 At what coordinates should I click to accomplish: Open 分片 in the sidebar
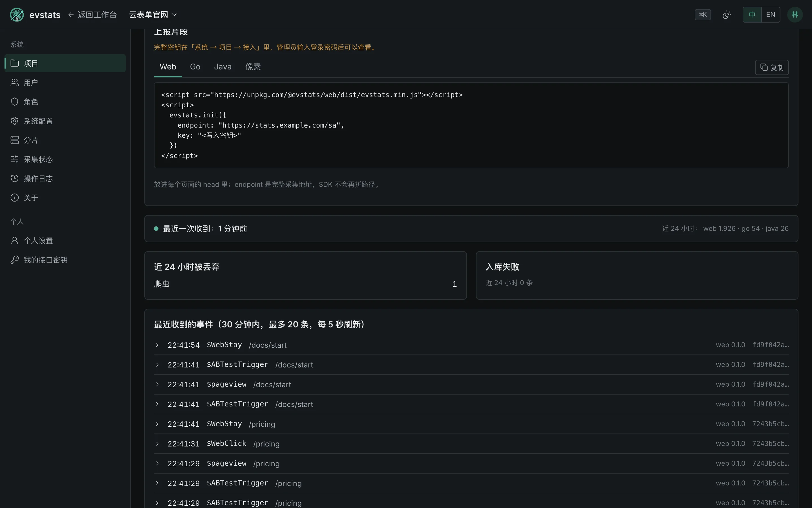[65, 140]
